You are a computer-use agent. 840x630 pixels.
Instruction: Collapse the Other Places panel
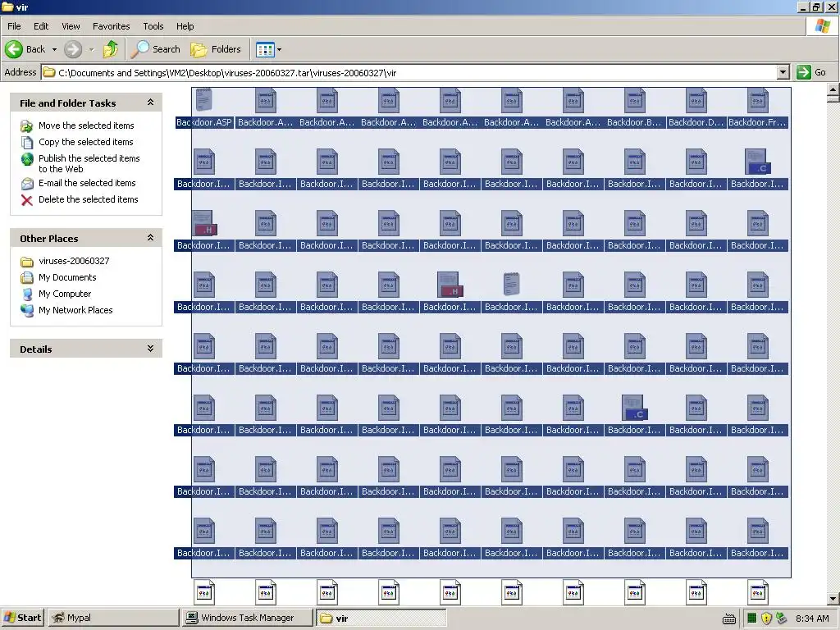coord(151,238)
